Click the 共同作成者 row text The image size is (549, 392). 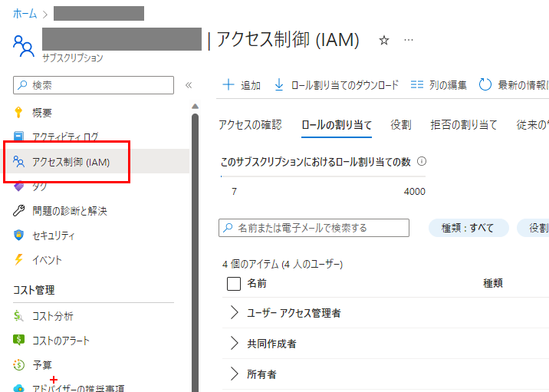(271, 344)
